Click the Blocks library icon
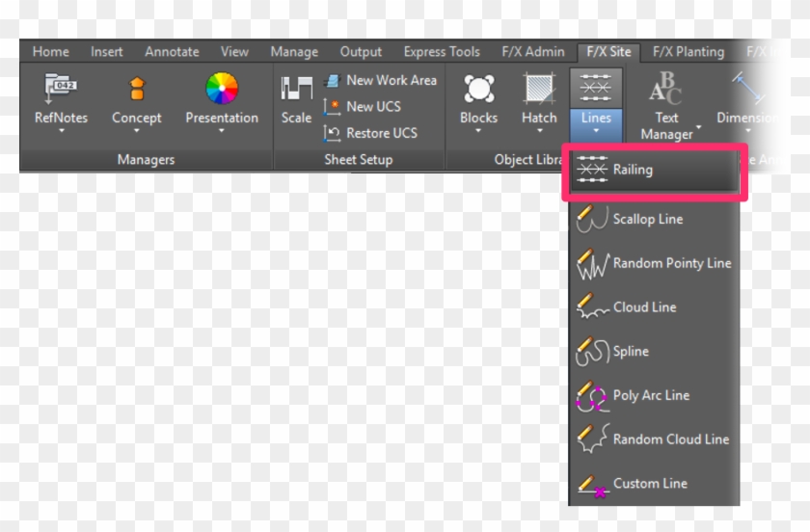Viewport: 810px width, 532px height. tap(478, 90)
